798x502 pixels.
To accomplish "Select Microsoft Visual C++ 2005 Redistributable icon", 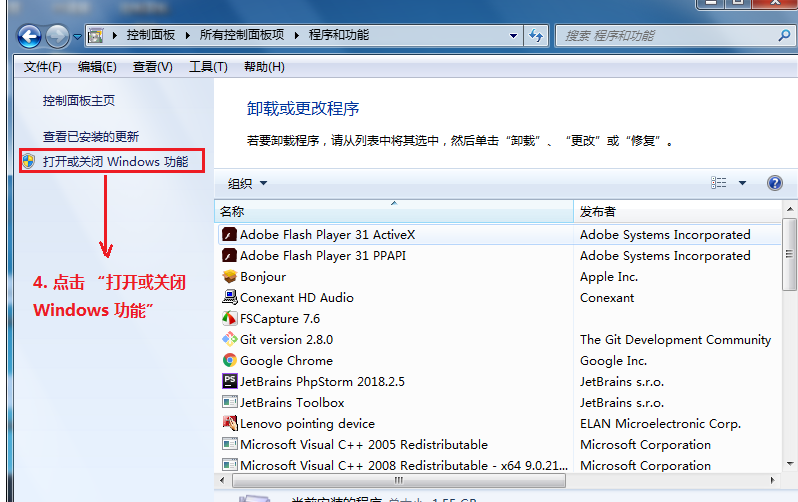I will pyautogui.click(x=230, y=444).
